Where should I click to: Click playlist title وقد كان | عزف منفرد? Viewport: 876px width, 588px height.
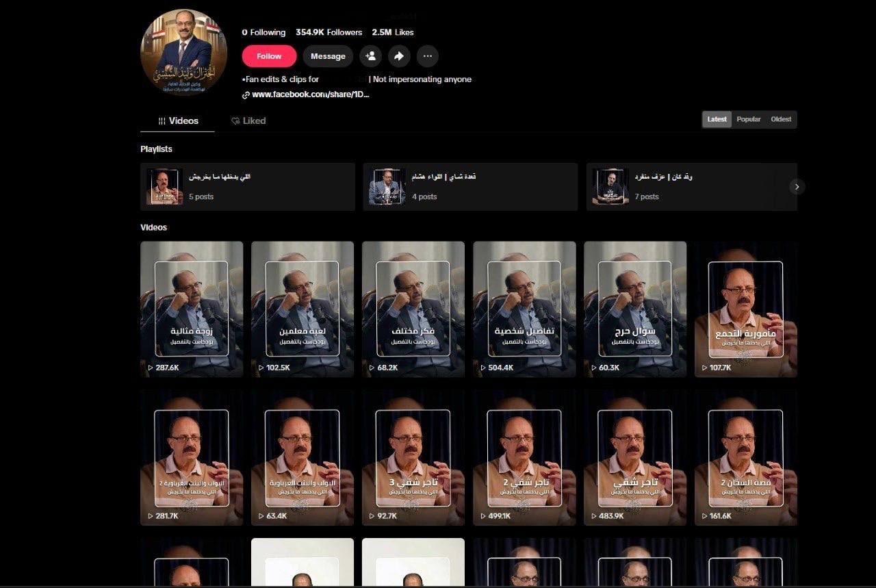point(664,177)
